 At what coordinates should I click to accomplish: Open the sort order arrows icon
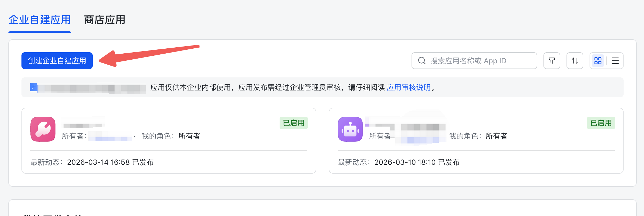pyautogui.click(x=575, y=61)
